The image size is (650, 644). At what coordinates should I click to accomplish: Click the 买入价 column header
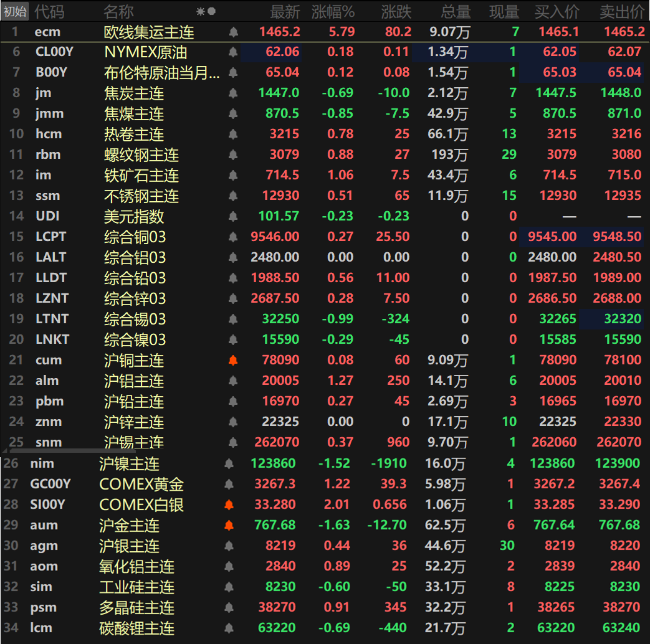pos(557,12)
